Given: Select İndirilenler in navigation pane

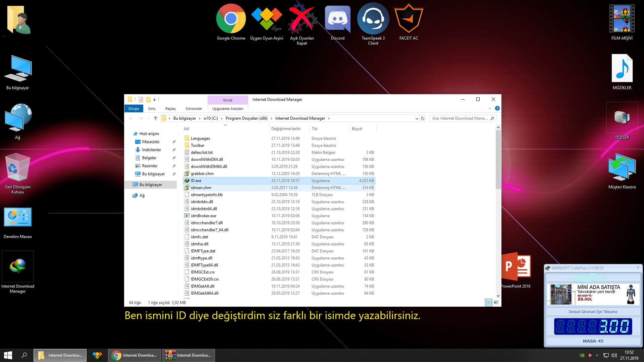Looking at the screenshot, I should 151,150.
